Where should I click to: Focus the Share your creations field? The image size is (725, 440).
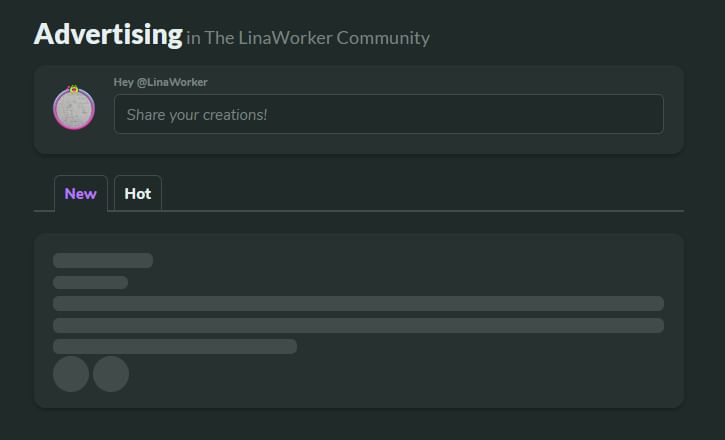tap(389, 114)
